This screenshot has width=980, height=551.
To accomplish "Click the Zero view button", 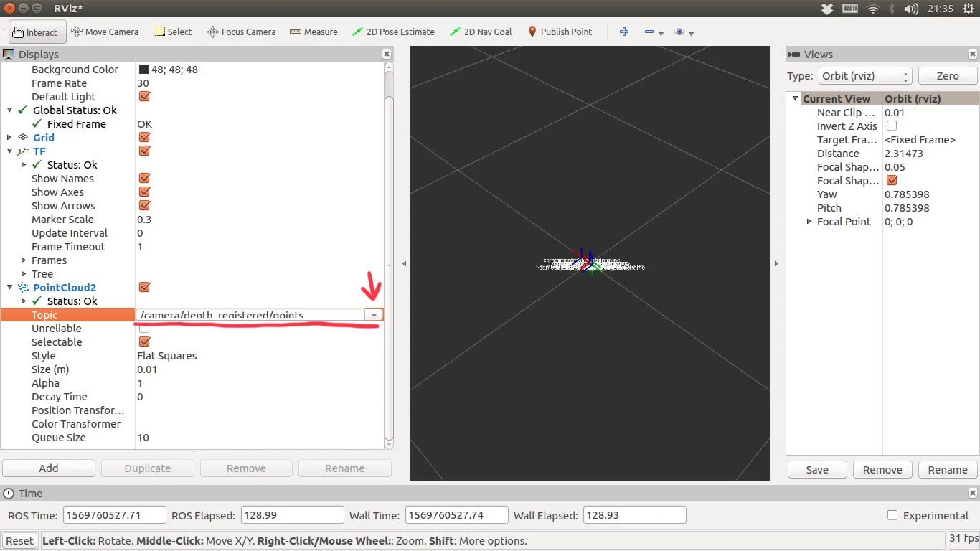I will [x=948, y=76].
